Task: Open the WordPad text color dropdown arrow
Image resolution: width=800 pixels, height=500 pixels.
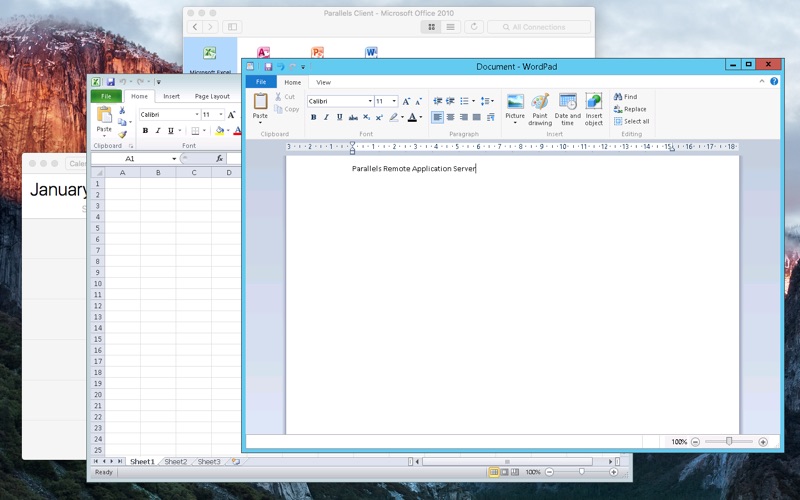Action: (x=420, y=117)
